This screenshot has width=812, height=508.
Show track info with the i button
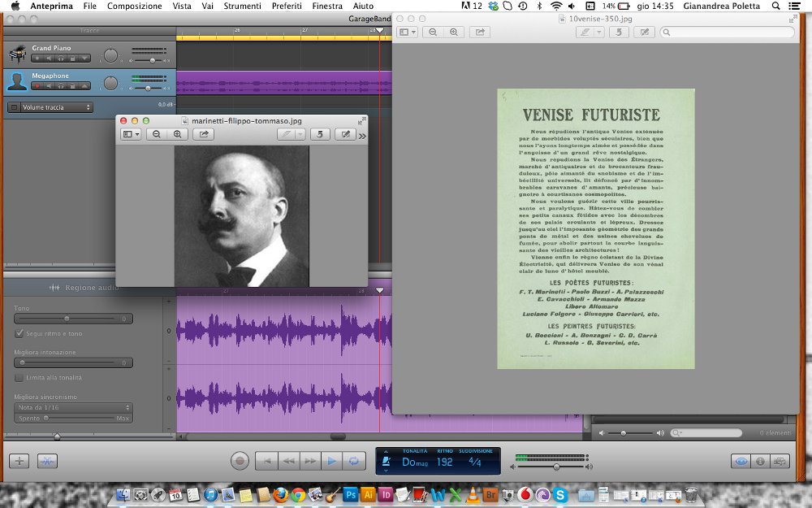[x=760, y=461]
